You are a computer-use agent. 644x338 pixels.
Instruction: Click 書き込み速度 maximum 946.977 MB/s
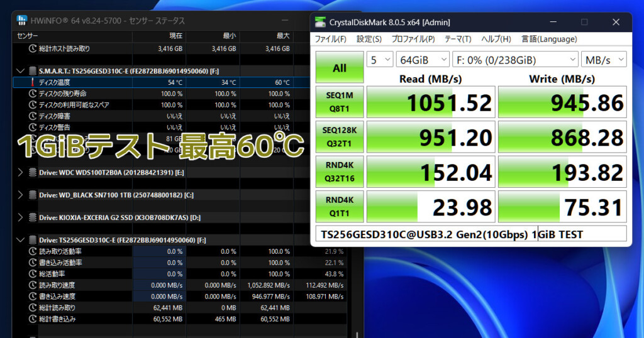(270, 296)
